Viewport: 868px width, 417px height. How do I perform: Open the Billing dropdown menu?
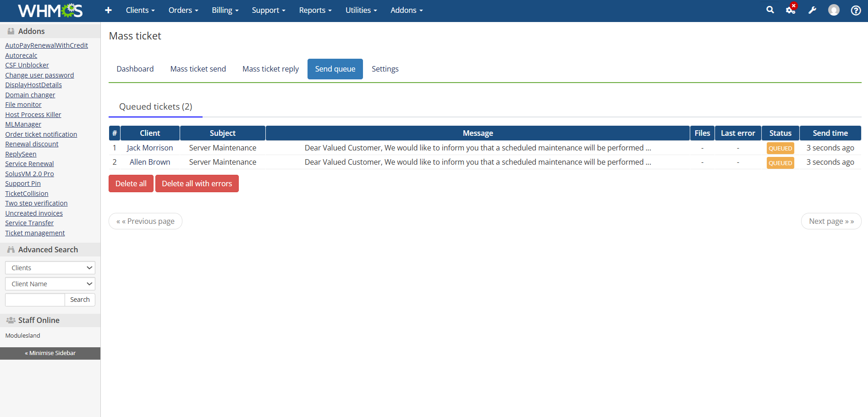[x=225, y=10]
